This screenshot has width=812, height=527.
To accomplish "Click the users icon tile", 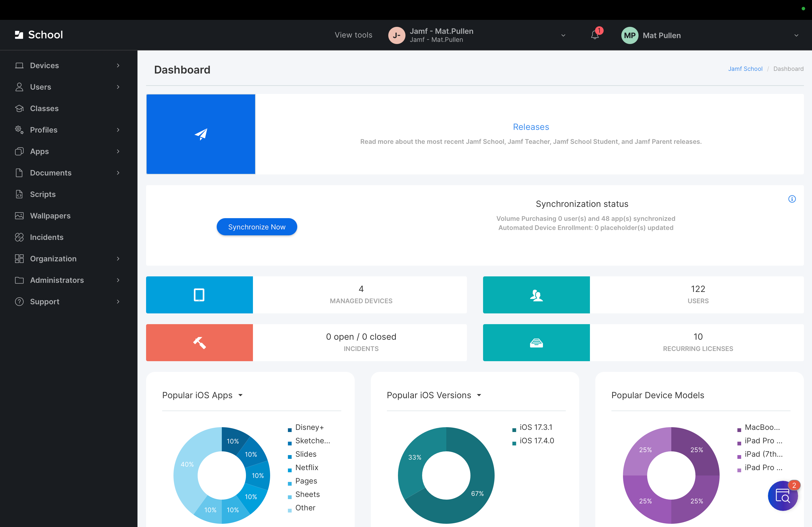I will click(x=536, y=295).
